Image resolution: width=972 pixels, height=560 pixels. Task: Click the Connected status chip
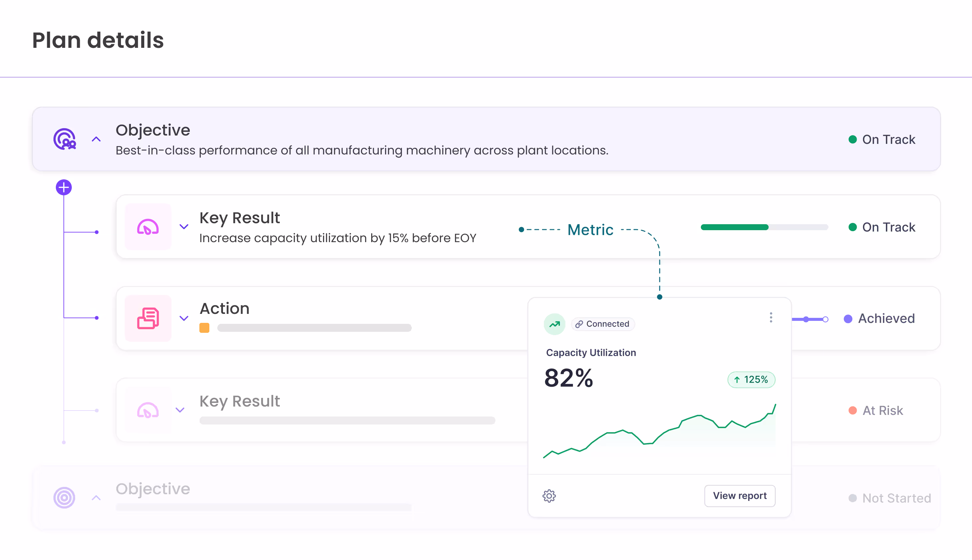click(603, 324)
